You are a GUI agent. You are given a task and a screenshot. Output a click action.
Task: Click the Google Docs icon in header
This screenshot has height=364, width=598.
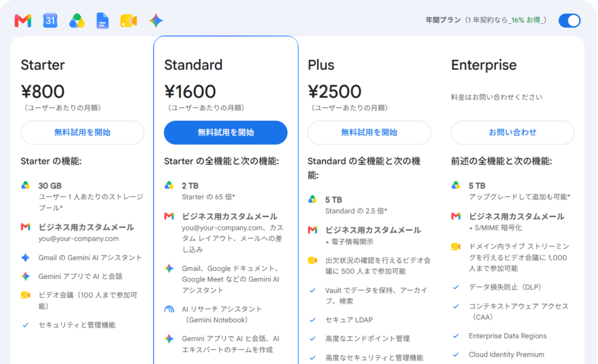pos(103,20)
